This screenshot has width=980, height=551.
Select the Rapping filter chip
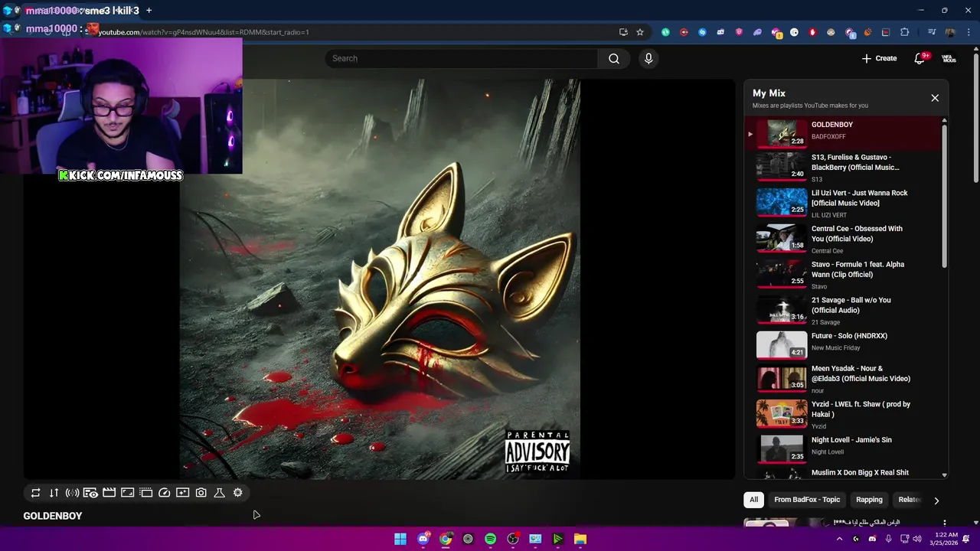[x=869, y=500]
